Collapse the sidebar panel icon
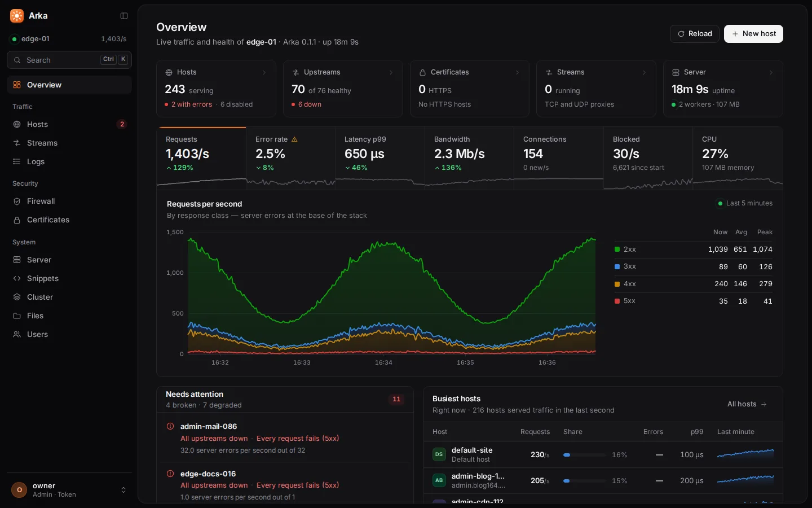Screen dimensions: 812x508 (x=124, y=16)
